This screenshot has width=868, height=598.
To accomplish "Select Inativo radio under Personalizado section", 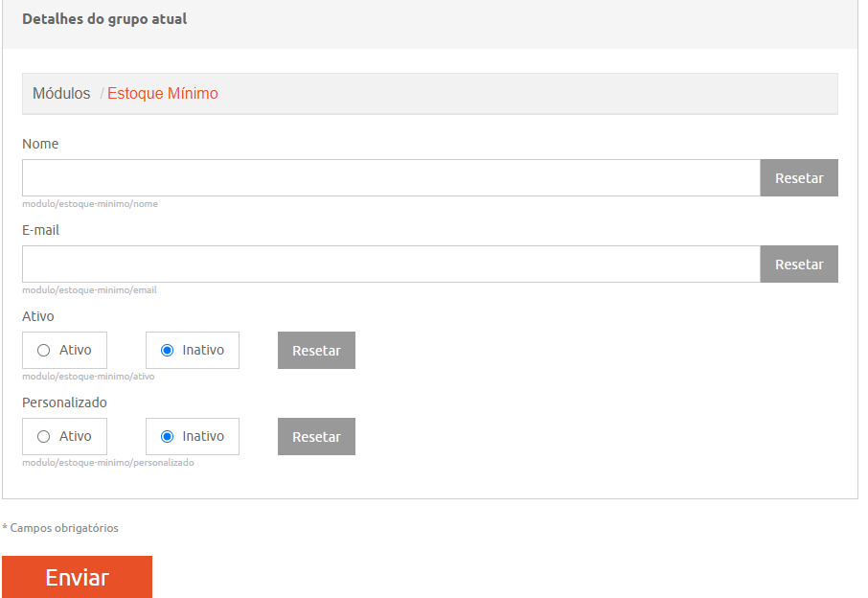I will pos(167,437).
